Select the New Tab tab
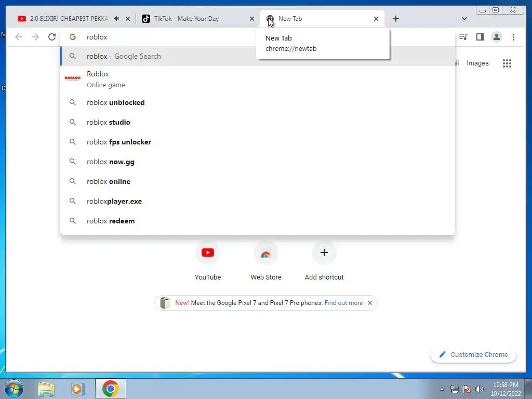Screen dimensions: 532x399 322,19
